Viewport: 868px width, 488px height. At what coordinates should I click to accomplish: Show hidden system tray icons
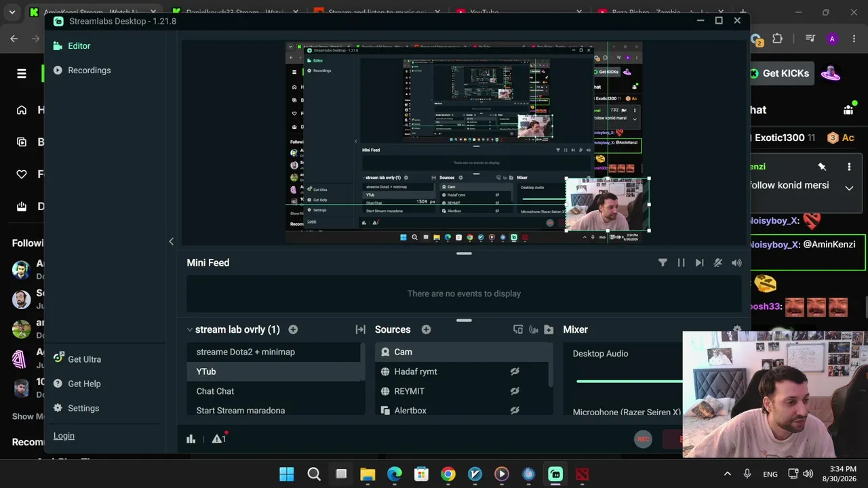pos(728,474)
